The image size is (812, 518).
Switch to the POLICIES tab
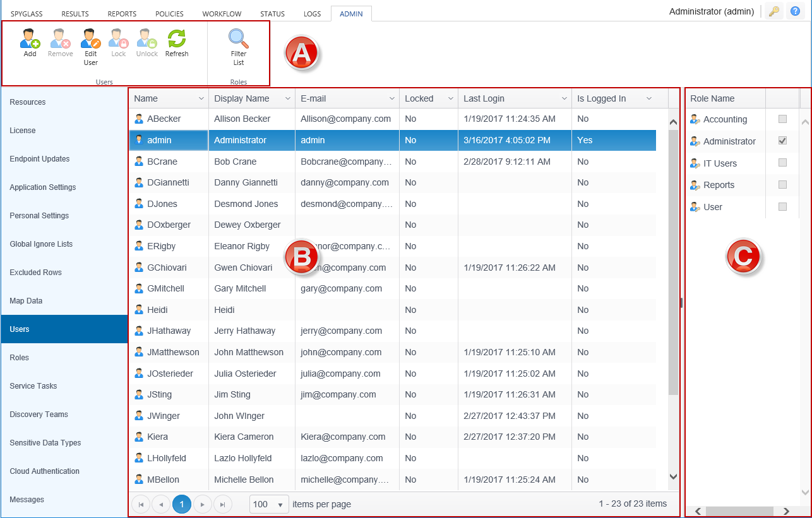pyautogui.click(x=169, y=14)
